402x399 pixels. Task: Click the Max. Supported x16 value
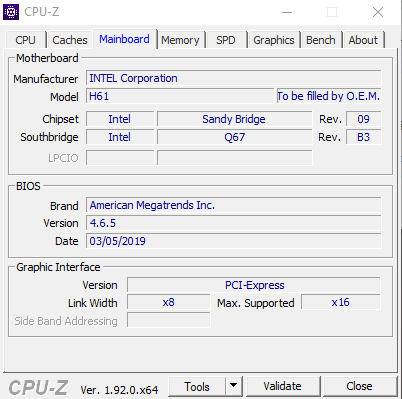coord(340,303)
